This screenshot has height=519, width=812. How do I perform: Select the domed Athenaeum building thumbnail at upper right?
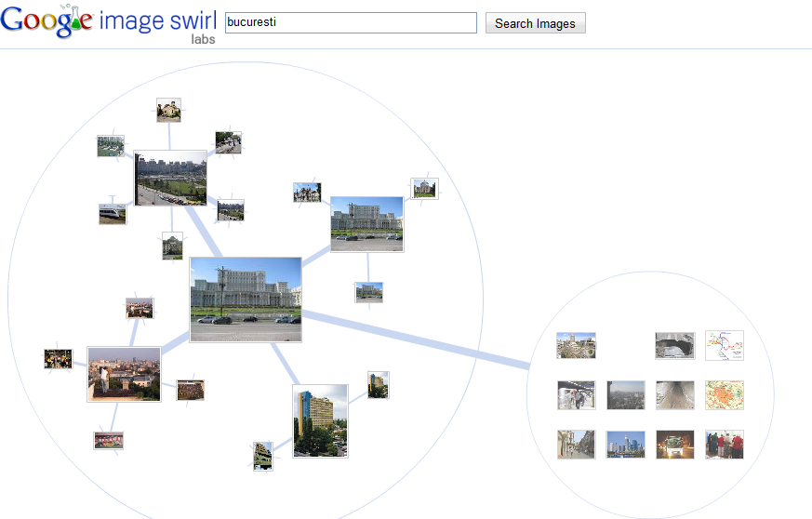(425, 189)
